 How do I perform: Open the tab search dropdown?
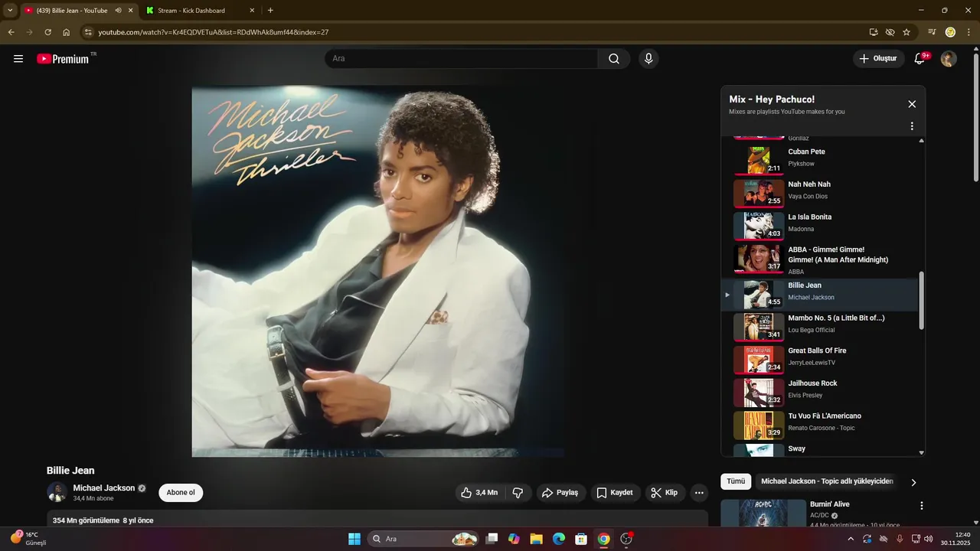pos(10,11)
